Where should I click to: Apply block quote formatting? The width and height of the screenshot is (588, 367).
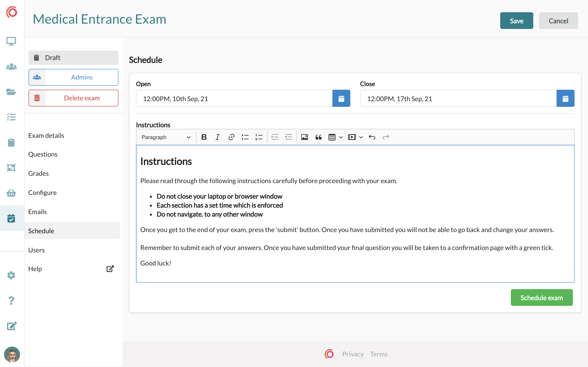(x=318, y=137)
